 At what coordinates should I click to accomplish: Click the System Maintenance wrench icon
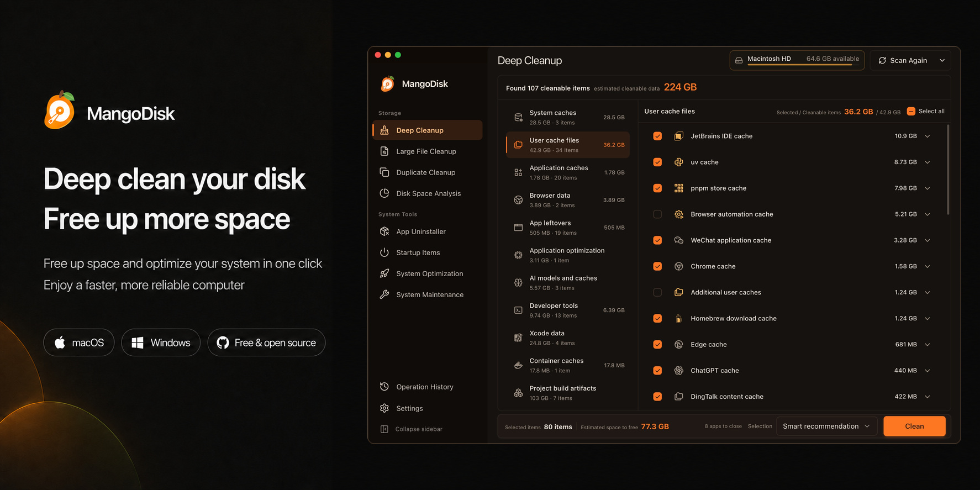tap(384, 294)
